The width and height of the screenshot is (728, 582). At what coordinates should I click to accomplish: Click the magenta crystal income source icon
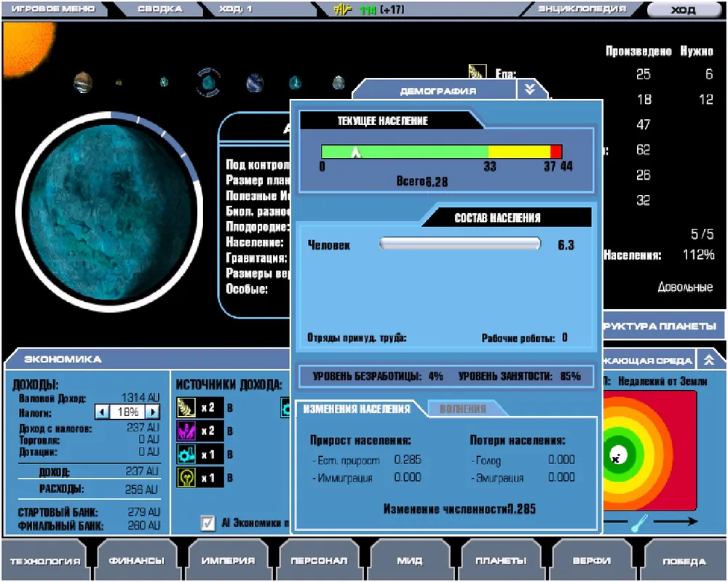(x=186, y=431)
